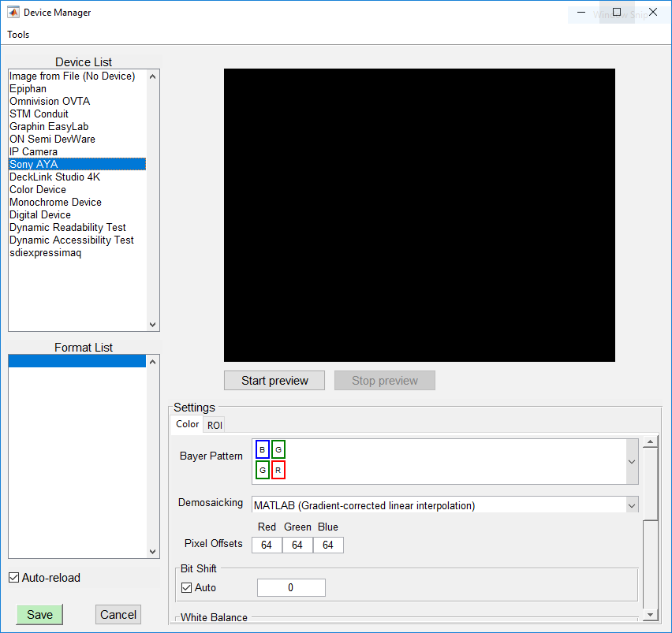The width and height of the screenshot is (672, 633).
Task: Select Omnivision OVTA device
Action: point(77,102)
